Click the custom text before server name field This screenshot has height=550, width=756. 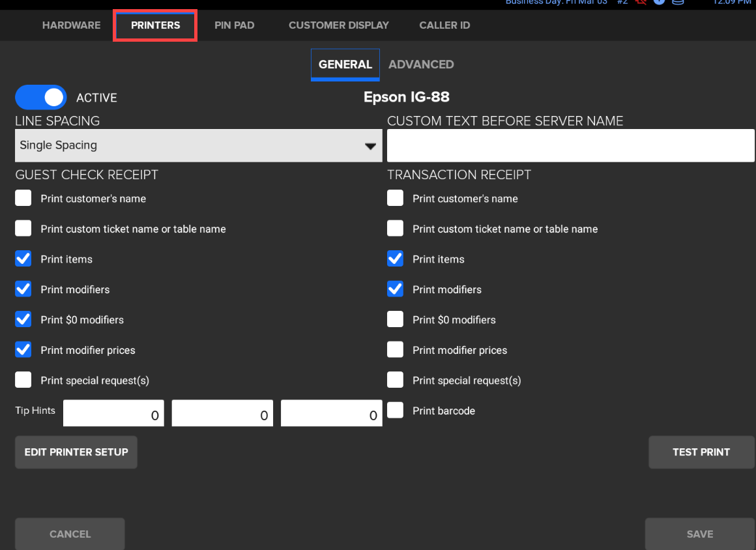[x=571, y=145]
